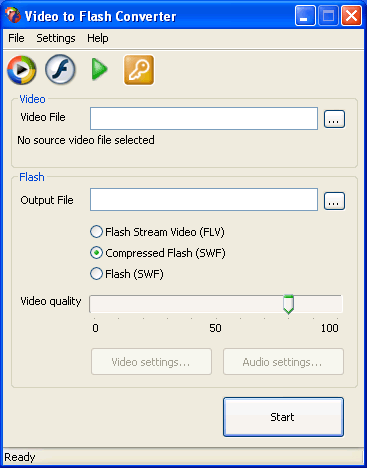
Task: Click inside the Output File text field
Action: [204, 200]
